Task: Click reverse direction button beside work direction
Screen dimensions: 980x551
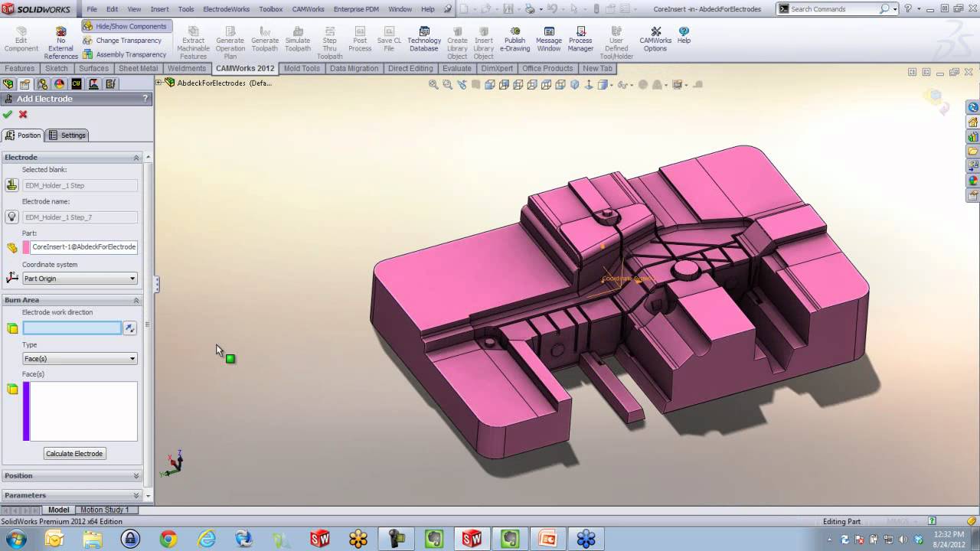Action: click(129, 328)
